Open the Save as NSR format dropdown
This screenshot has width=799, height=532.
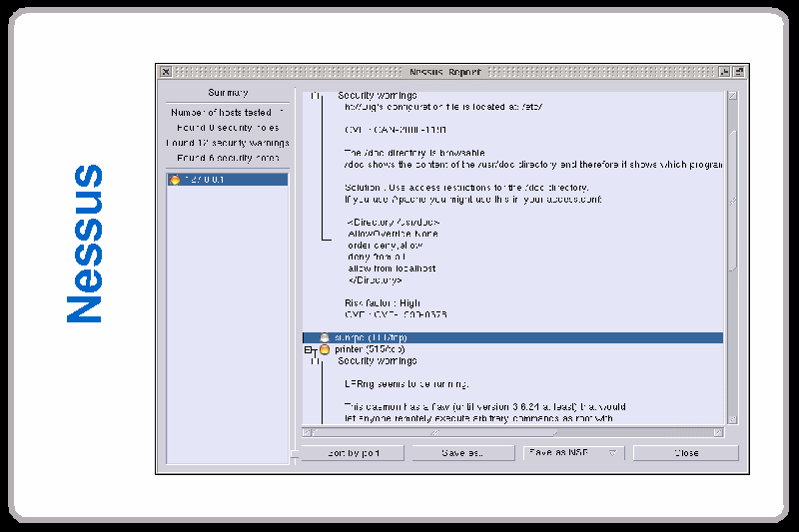[573, 452]
